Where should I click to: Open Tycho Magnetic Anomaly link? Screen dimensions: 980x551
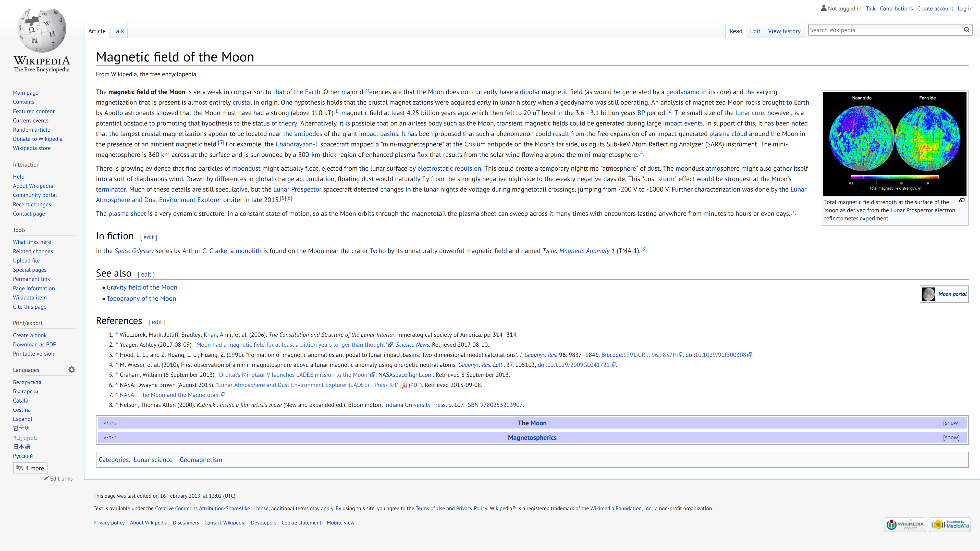(584, 251)
